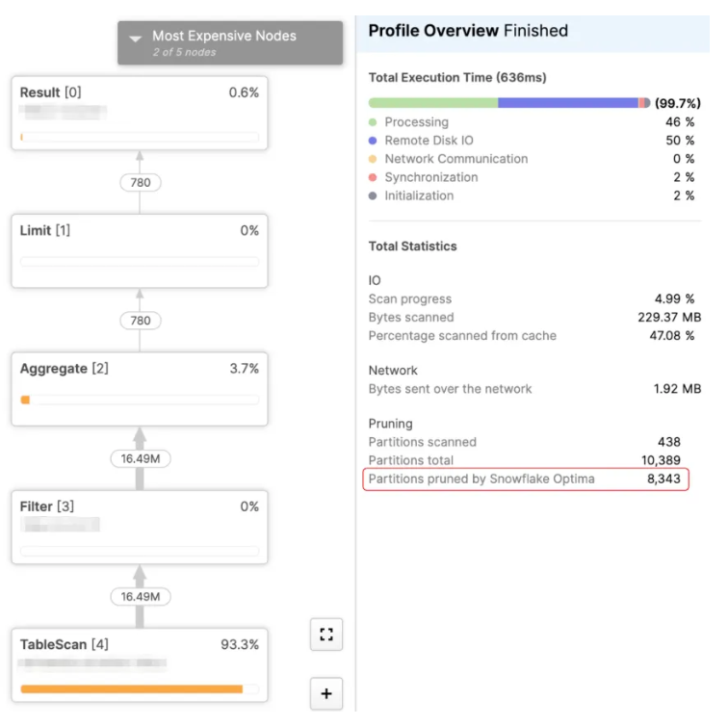
Task: Select the Limit [1] node
Action: pos(139,249)
